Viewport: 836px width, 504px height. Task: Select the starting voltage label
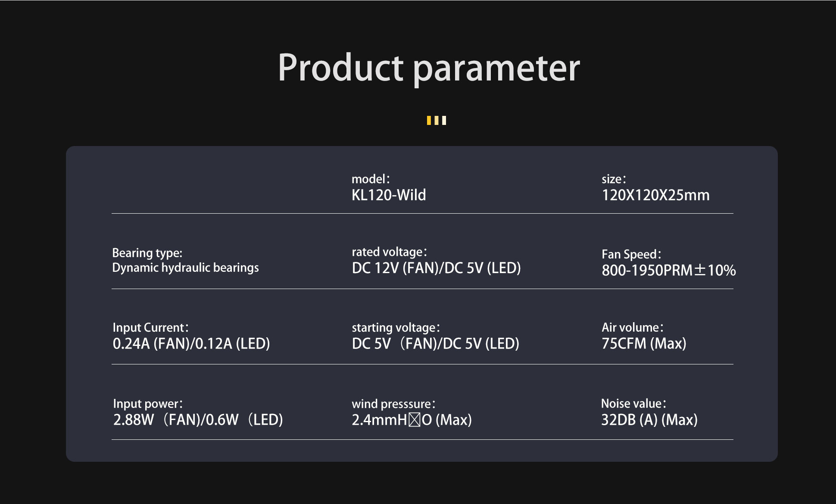pos(396,327)
